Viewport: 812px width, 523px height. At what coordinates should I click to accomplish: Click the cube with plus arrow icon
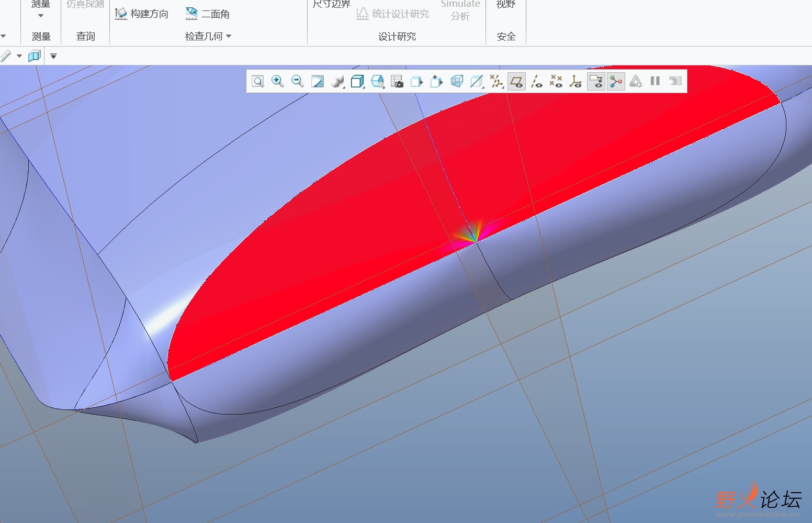pyautogui.click(x=437, y=81)
